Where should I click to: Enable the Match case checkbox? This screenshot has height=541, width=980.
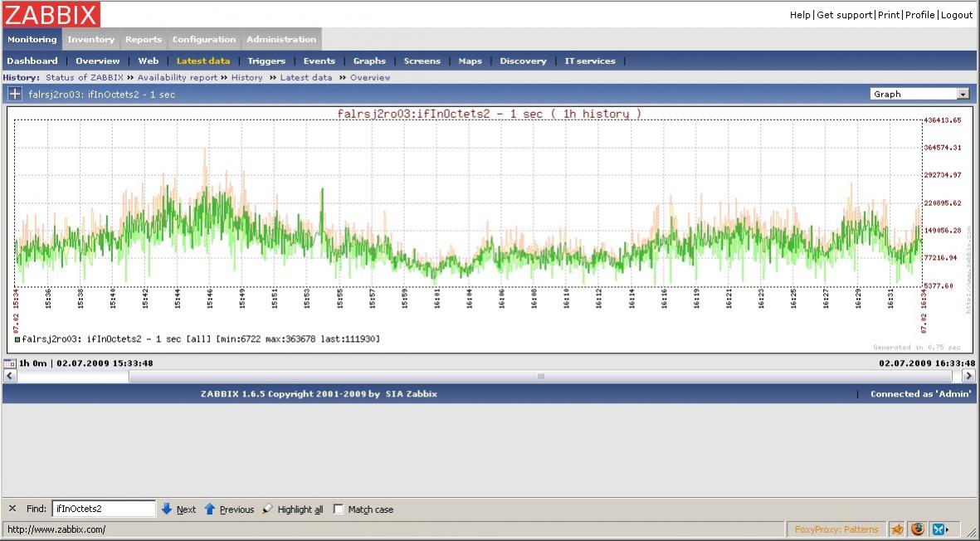pos(339,509)
